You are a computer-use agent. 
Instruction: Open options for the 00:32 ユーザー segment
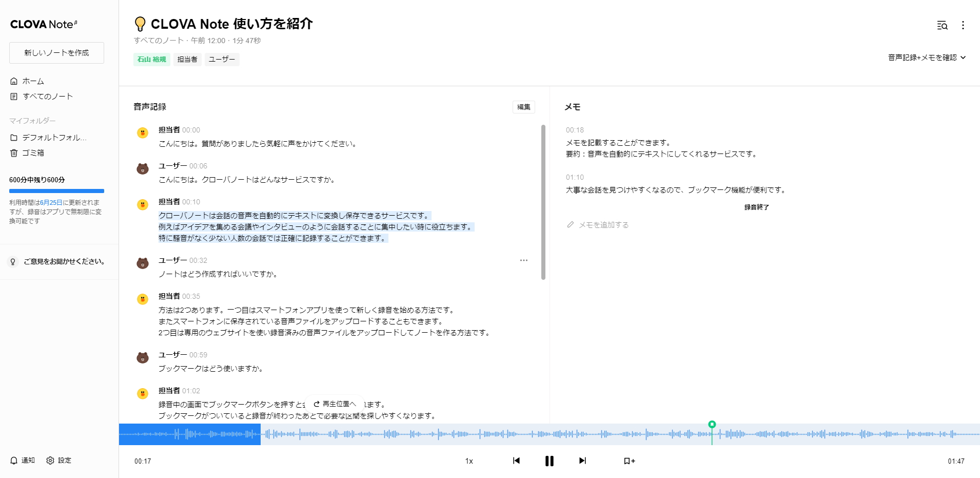click(523, 260)
